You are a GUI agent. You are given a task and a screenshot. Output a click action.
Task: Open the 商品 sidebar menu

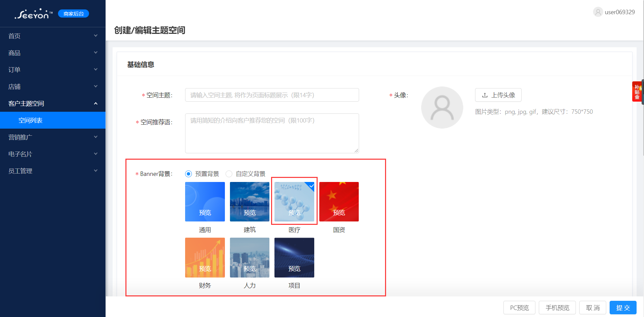click(x=53, y=53)
